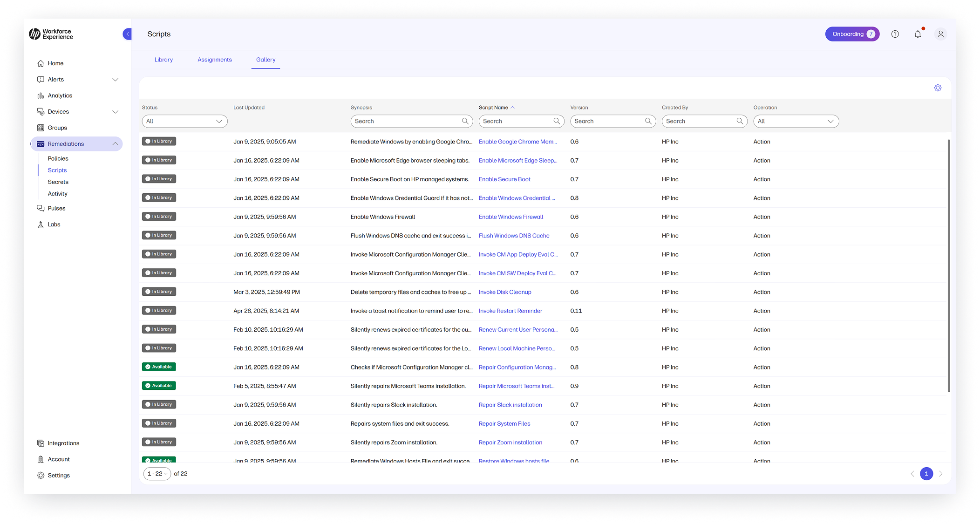The image size is (980, 524).
Task: Click the Created By search magnifier icon
Action: click(x=740, y=121)
